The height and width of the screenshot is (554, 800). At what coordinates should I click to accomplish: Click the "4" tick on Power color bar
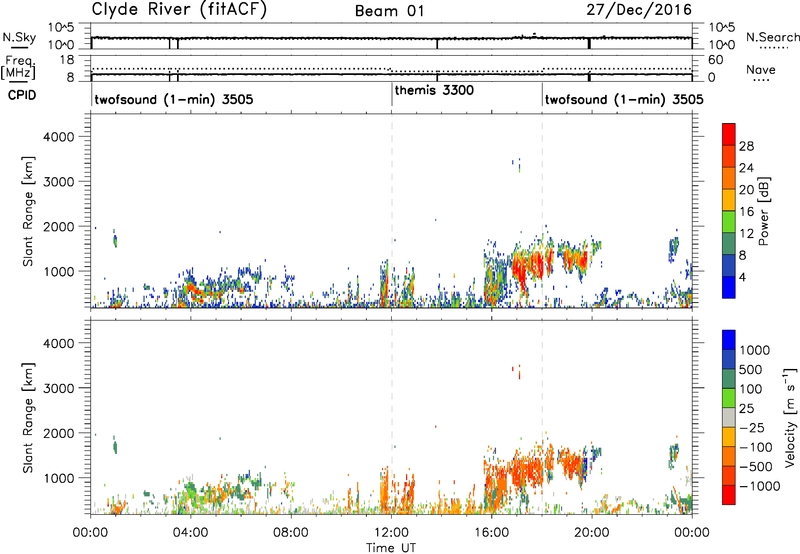coord(743,277)
